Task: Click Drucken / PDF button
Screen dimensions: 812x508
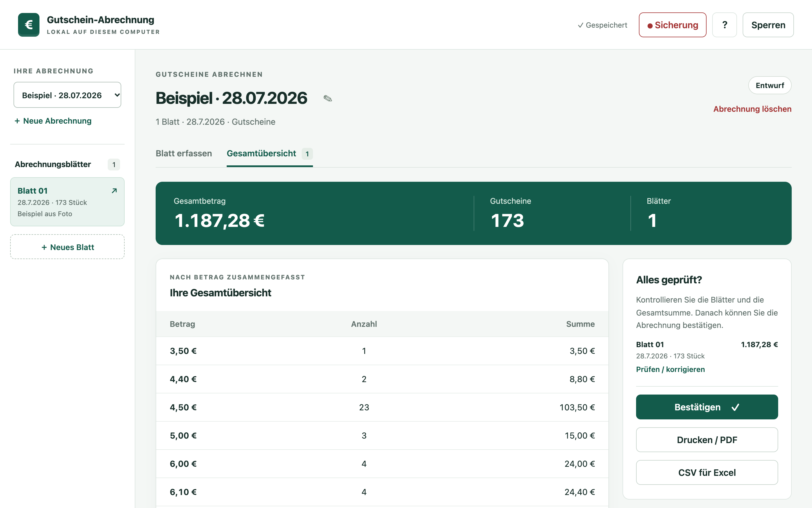Action: point(707,440)
